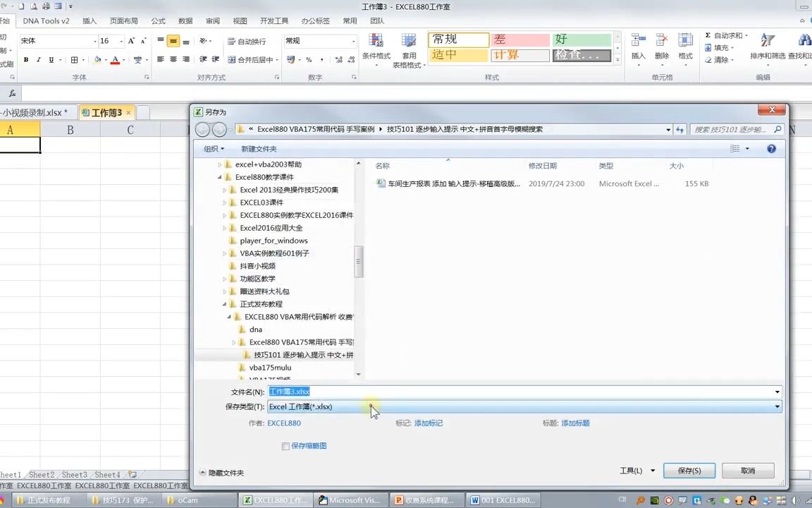Viewport: 812px width, 508px height.
Task: Open font name 宋体 dropdown
Action: point(94,41)
